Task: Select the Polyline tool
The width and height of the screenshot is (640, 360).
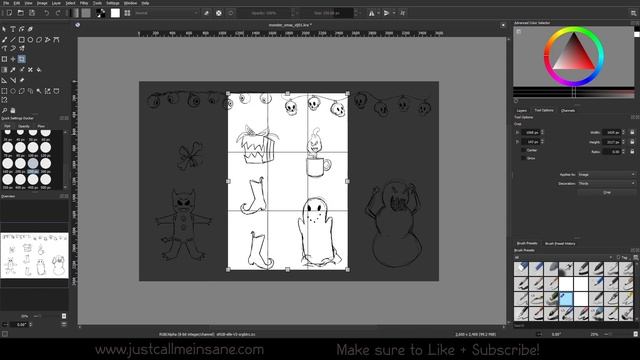Action: point(48,40)
